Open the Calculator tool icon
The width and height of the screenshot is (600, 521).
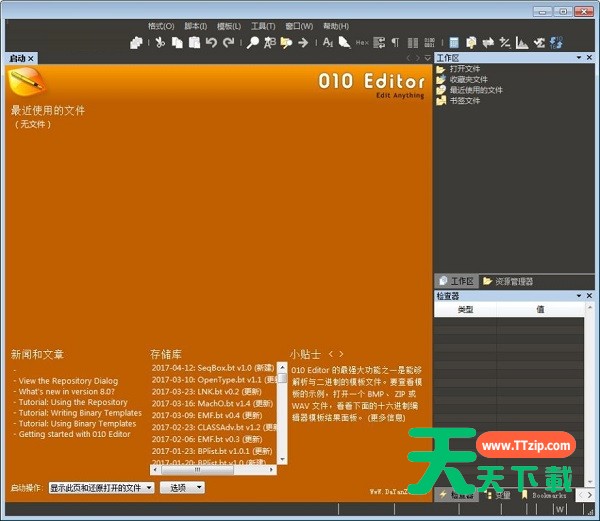point(454,42)
